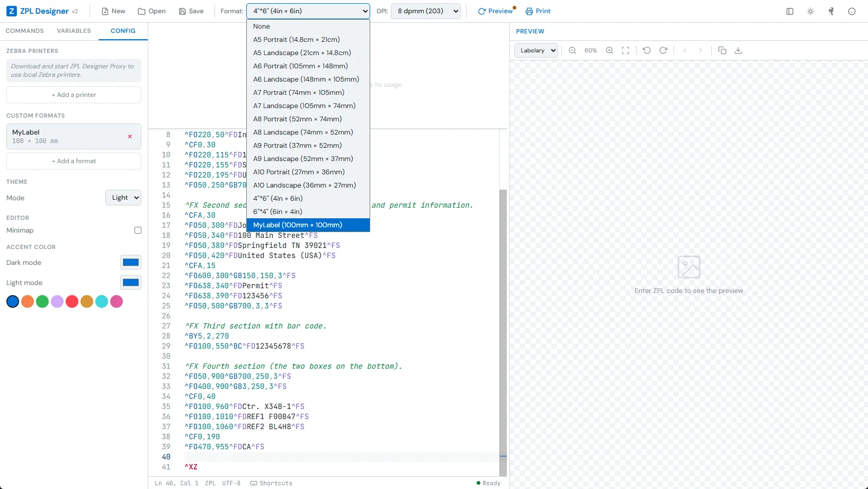Select MyLabel (100mm × 100mm) format option
The image size is (868, 489).
(x=308, y=225)
